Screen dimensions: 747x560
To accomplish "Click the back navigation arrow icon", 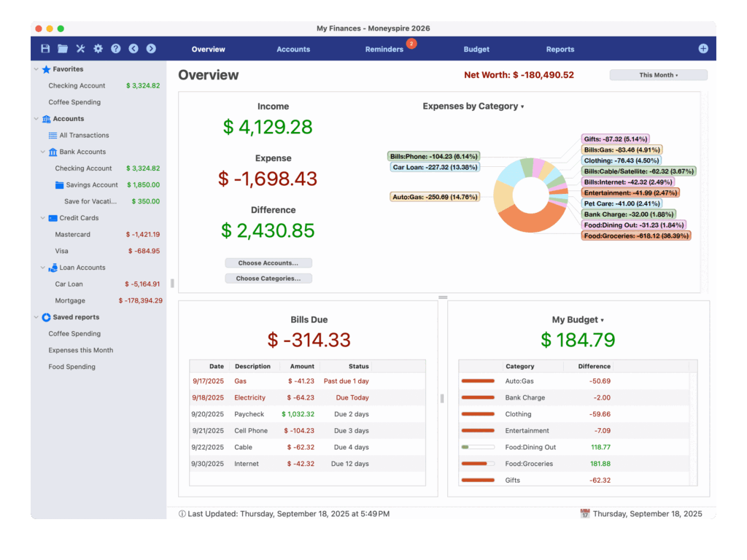I will (133, 48).
